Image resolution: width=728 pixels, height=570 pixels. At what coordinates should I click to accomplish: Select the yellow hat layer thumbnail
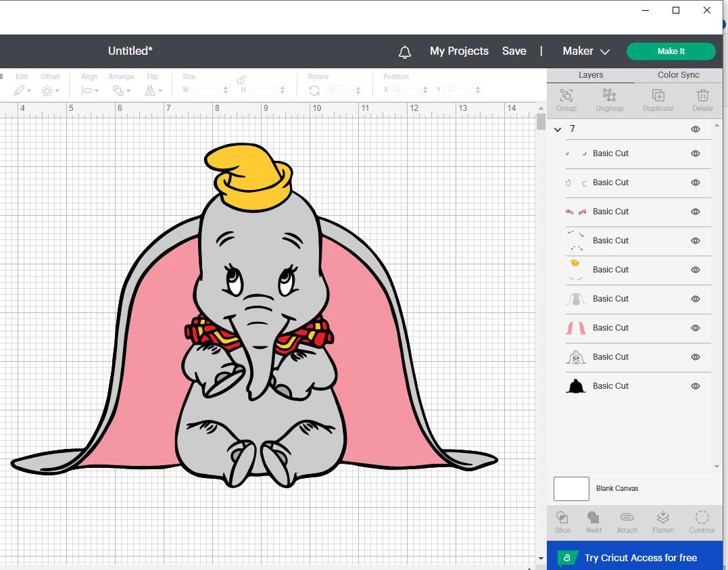tap(575, 270)
